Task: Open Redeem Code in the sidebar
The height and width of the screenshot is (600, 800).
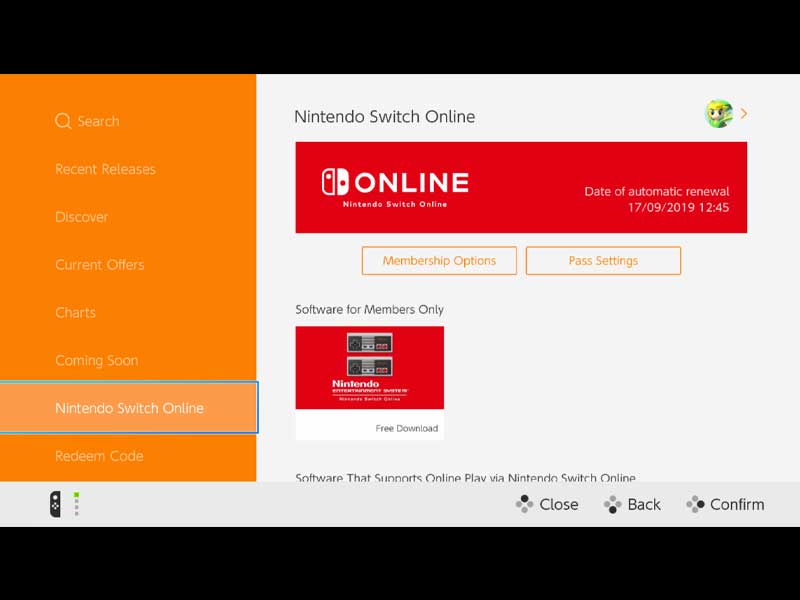Action: point(99,456)
